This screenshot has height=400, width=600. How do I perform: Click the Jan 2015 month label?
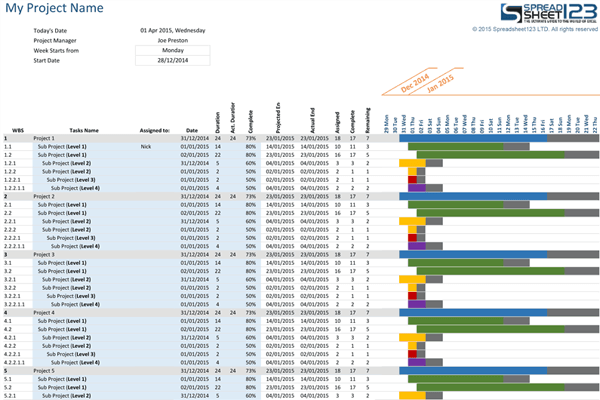(441, 80)
